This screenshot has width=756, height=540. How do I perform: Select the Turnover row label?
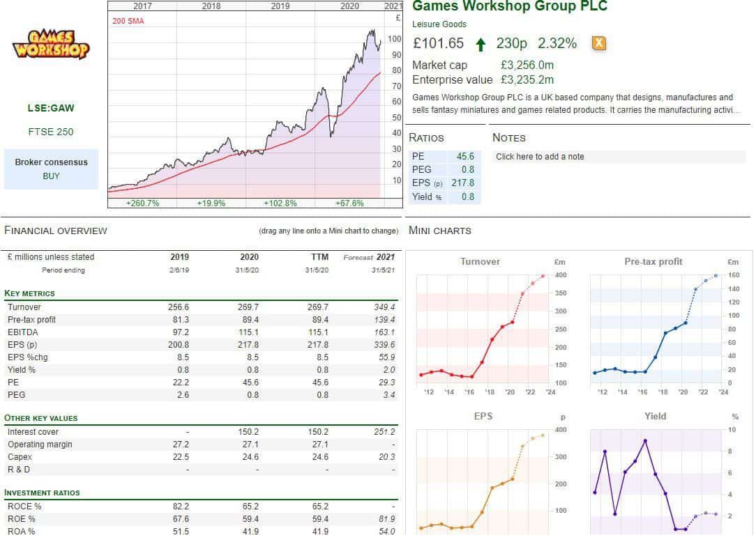[x=24, y=307]
